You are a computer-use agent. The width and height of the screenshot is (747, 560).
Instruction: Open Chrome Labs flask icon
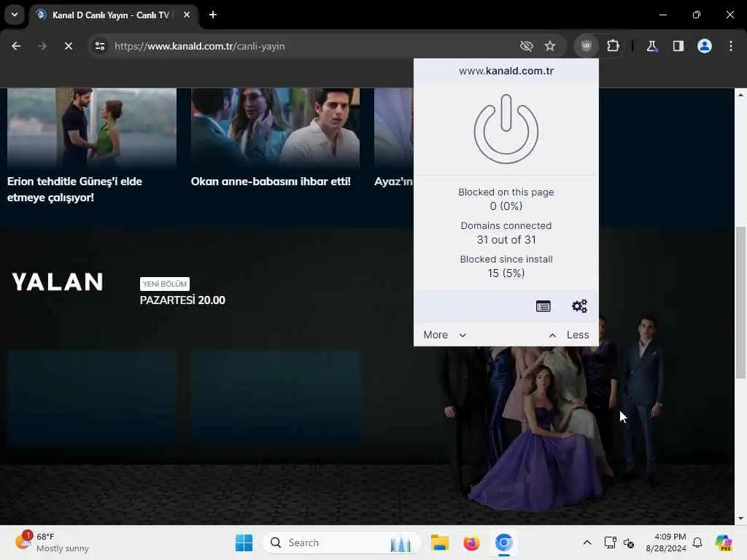(651, 46)
